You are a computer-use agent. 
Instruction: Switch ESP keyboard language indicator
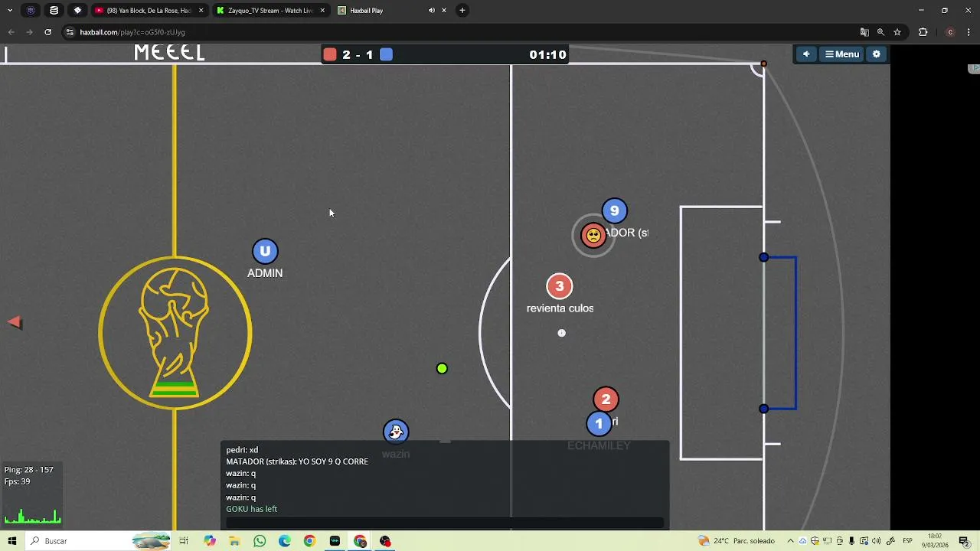point(907,541)
